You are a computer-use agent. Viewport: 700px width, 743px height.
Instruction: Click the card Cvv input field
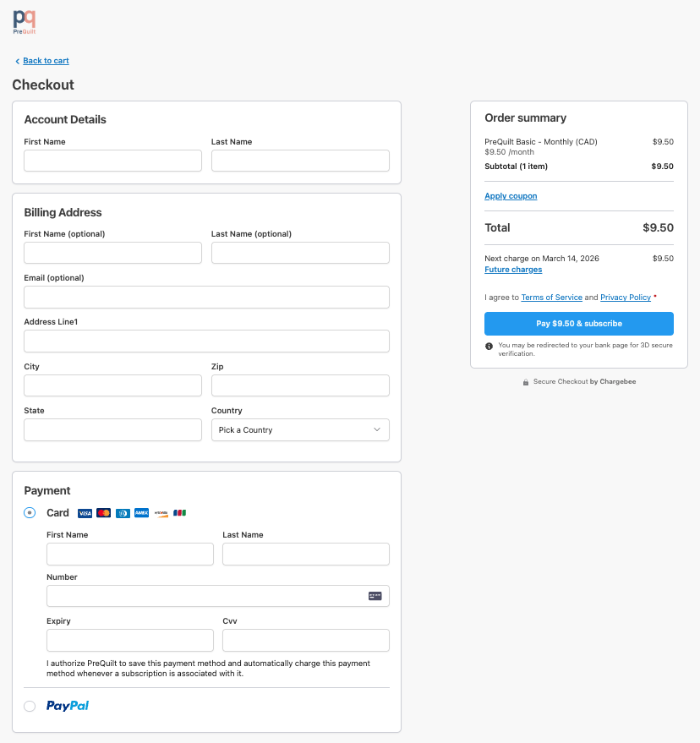point(305,640)
